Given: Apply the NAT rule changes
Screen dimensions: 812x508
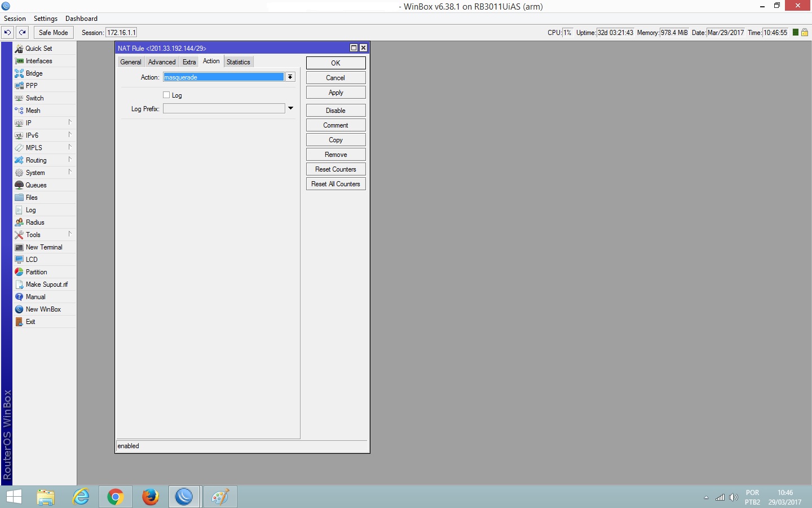Looking at the screenshot, I should [x=336, y=93].
